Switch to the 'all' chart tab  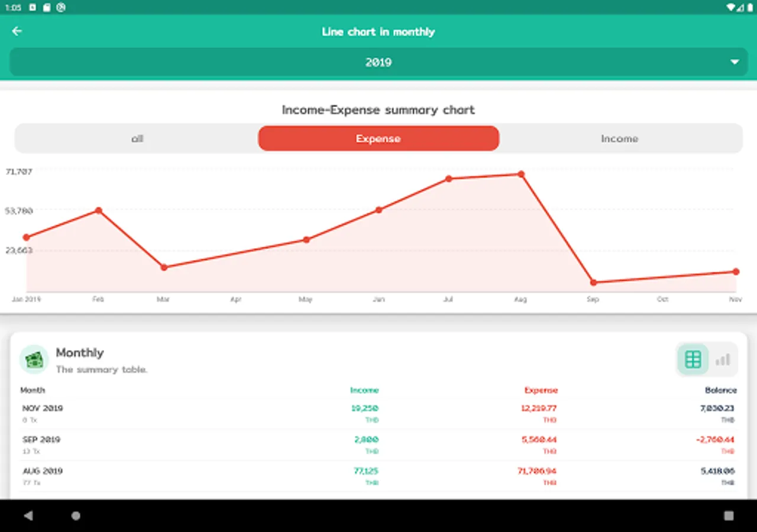(x=137, y=139)
